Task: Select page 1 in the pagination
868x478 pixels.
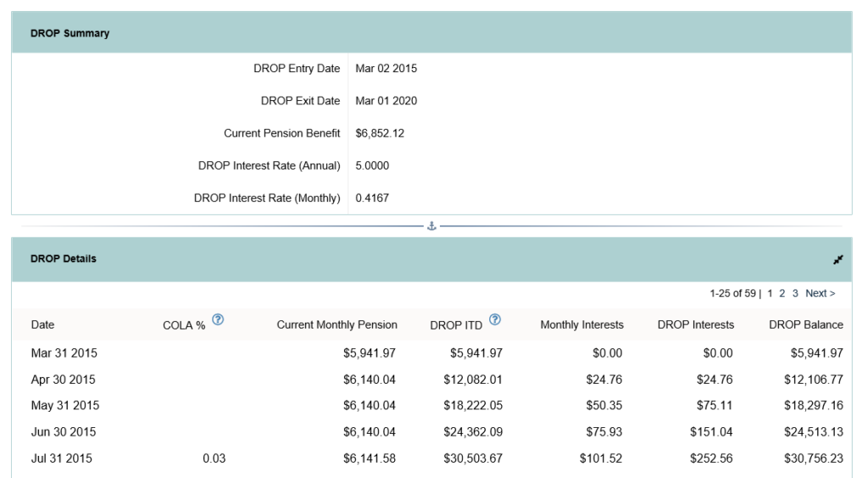Action: pos(770,293)
